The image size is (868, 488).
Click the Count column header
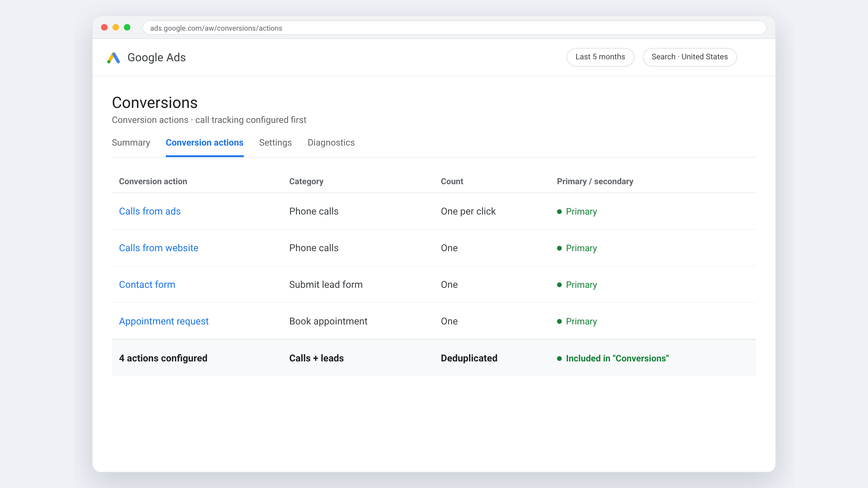tap(452, 181)
